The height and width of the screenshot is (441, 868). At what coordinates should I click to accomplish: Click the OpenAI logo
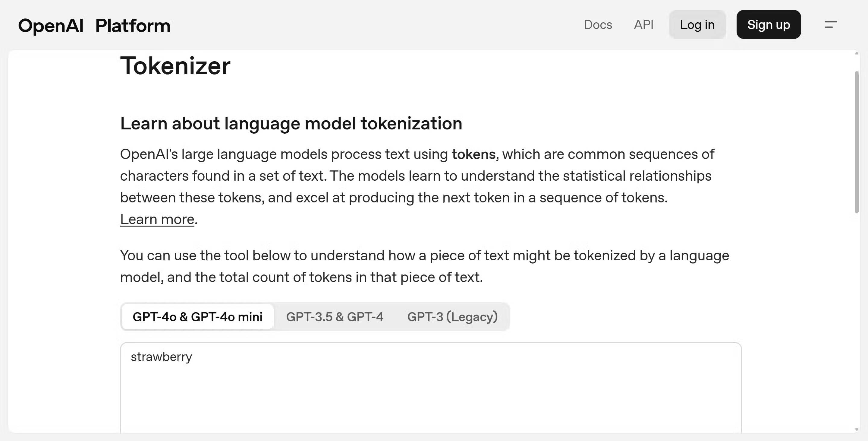tap(51, 26)
